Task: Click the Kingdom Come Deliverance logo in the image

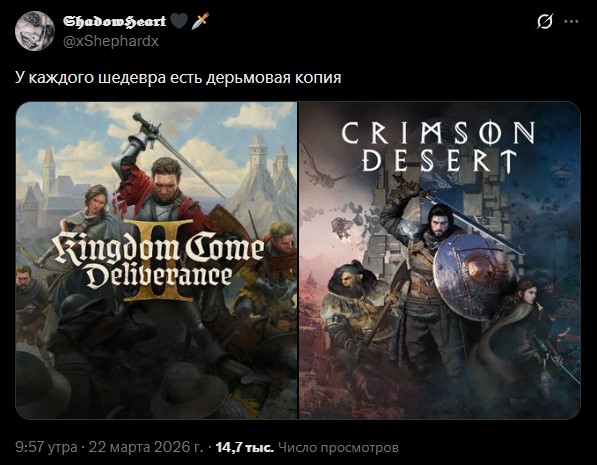Action: 160,260
